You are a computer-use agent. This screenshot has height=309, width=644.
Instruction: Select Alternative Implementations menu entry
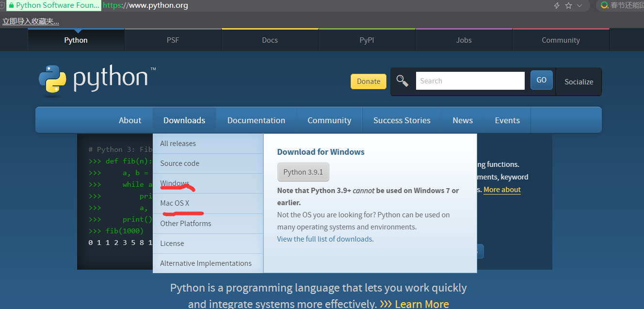click(208, 263)
